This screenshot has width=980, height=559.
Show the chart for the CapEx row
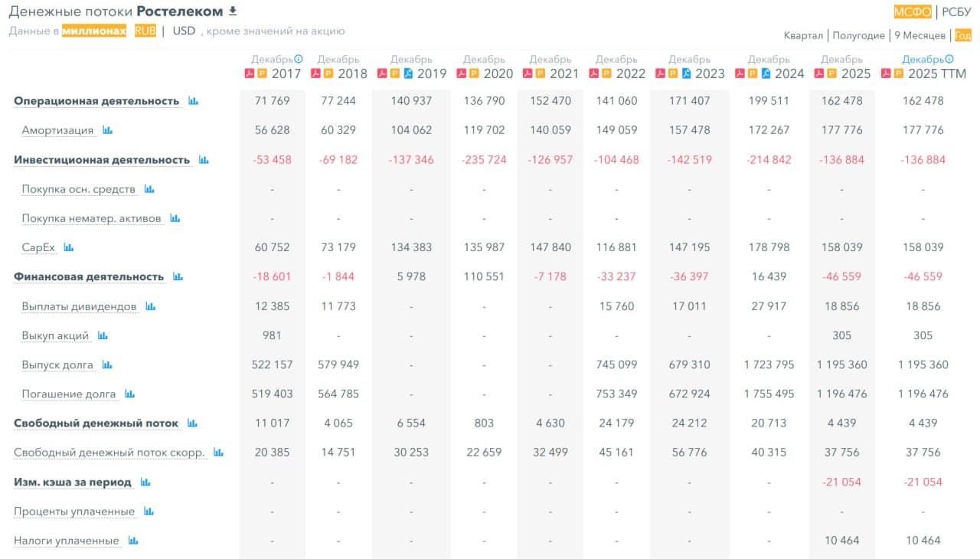pyautogui.click(x=69, y=247)
